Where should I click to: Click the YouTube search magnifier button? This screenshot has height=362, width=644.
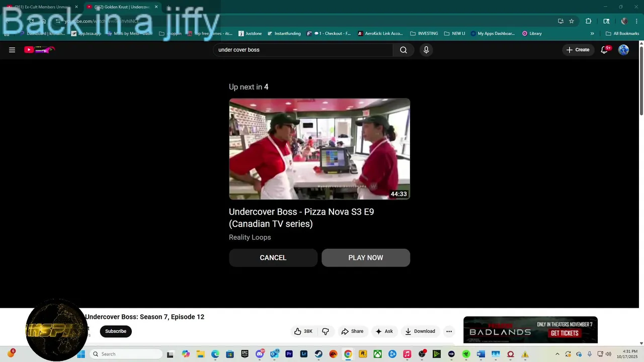(x=403, y=50)
